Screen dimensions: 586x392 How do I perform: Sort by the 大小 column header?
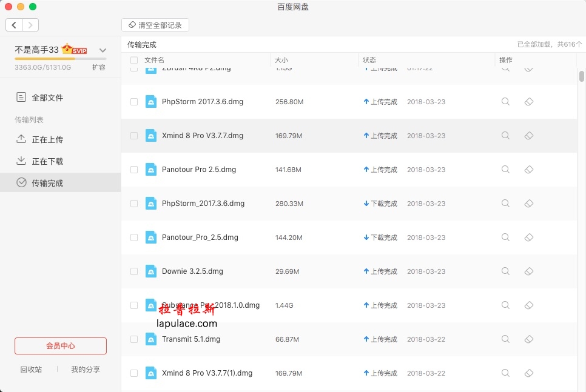click(x=281, y=60)
